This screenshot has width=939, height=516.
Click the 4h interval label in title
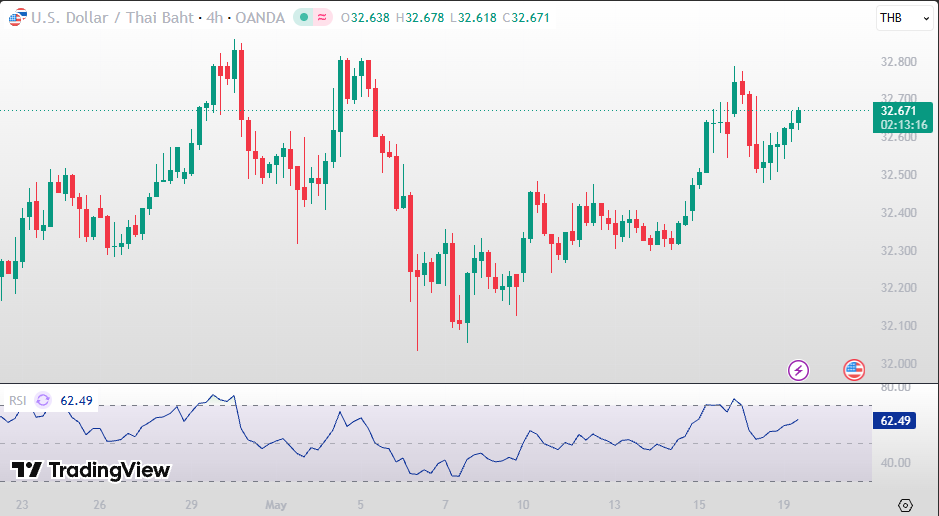click(x=214, y=18)
